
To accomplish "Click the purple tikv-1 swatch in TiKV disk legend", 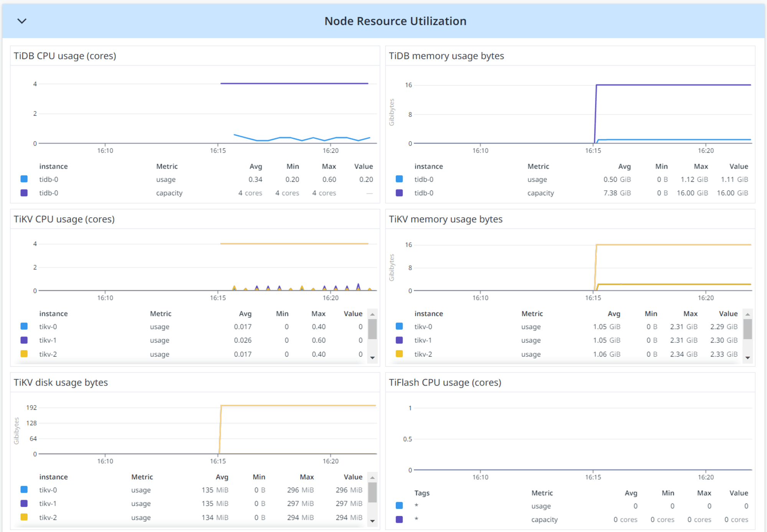I will point(24,504).
